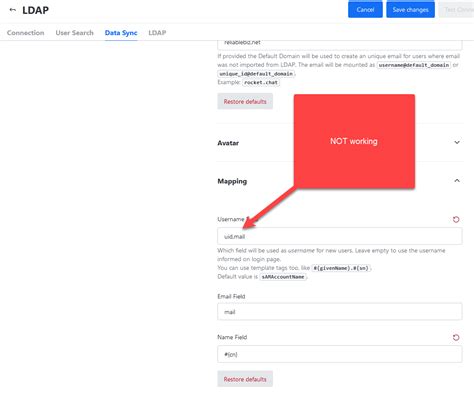This screenshot has width=474, height=400.
Task: Select the Data Sync tab
Action: [121, 33]
